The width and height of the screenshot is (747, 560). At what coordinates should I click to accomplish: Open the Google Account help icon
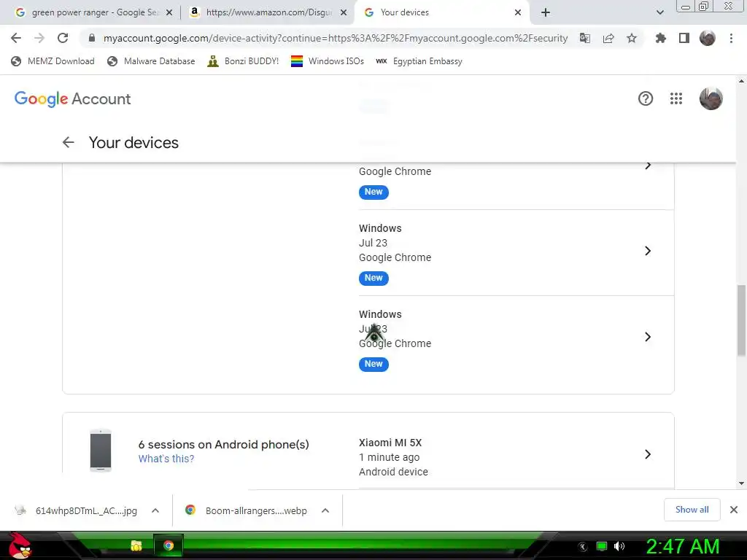(646, 98)
